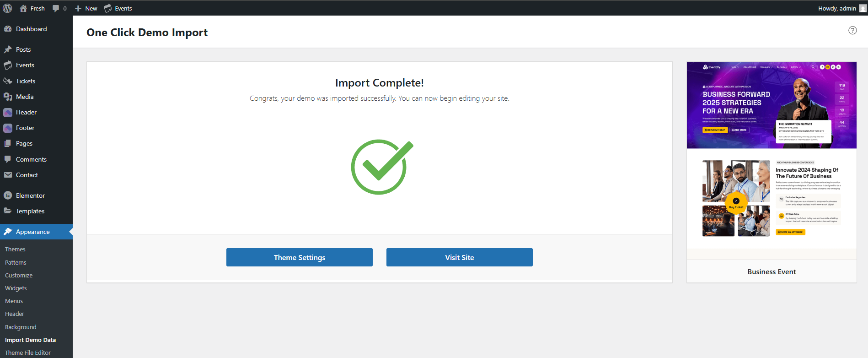868x358 pixels.
Task: Open the help question mark icon
Action: click(852, 30)
